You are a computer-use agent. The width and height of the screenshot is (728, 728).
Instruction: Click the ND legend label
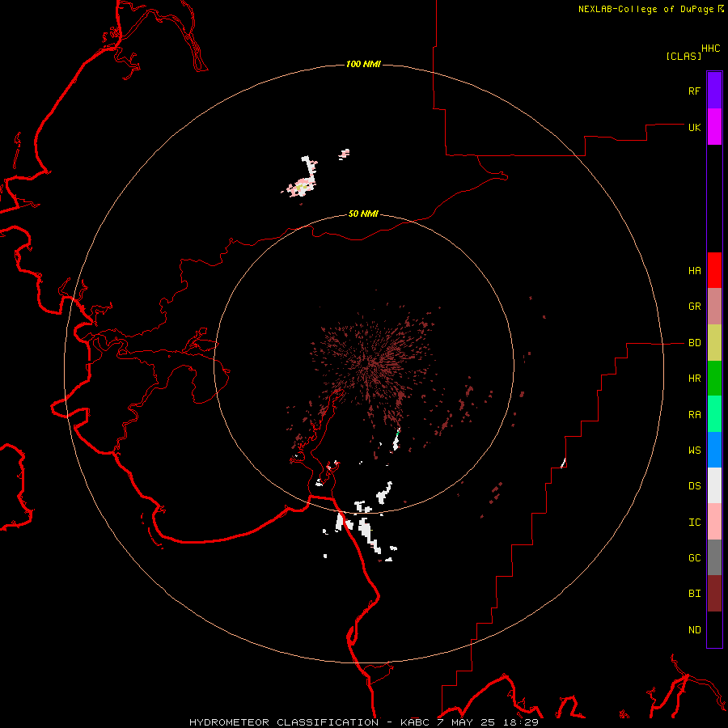pos(694,630)
